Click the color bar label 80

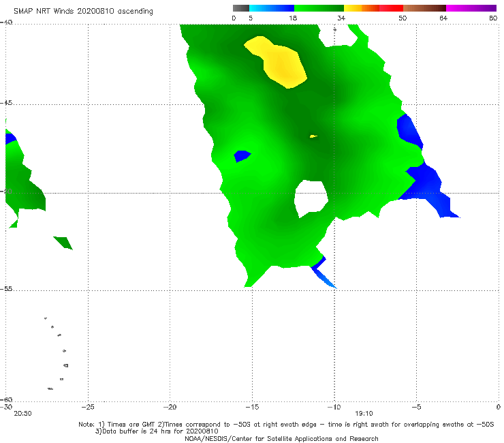click(x=493, y=18)
